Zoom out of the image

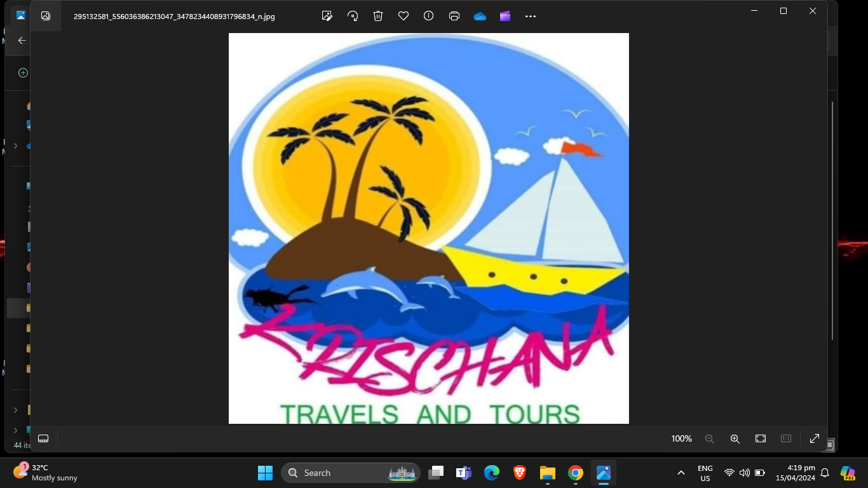click(710, 438)
